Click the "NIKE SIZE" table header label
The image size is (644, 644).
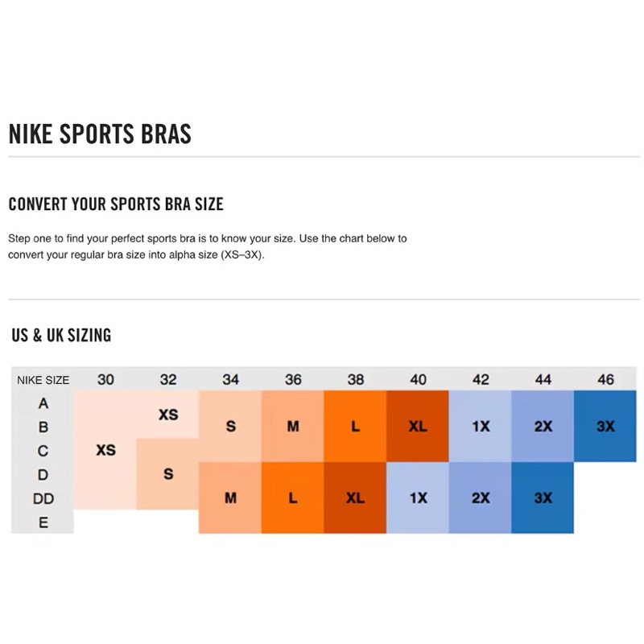pos(43,380)
